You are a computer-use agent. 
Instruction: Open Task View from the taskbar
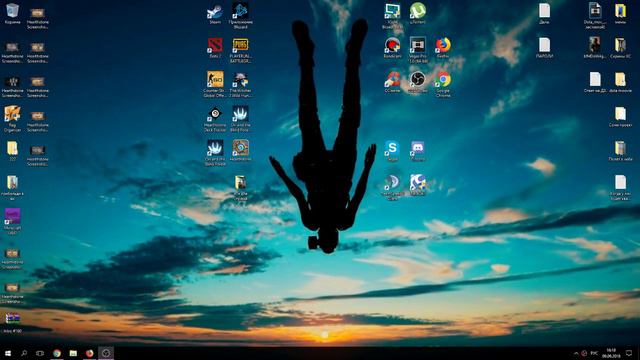pos(40,353)
